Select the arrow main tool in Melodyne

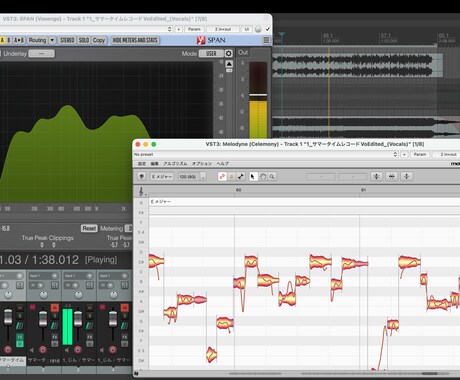tap(253, 176)
